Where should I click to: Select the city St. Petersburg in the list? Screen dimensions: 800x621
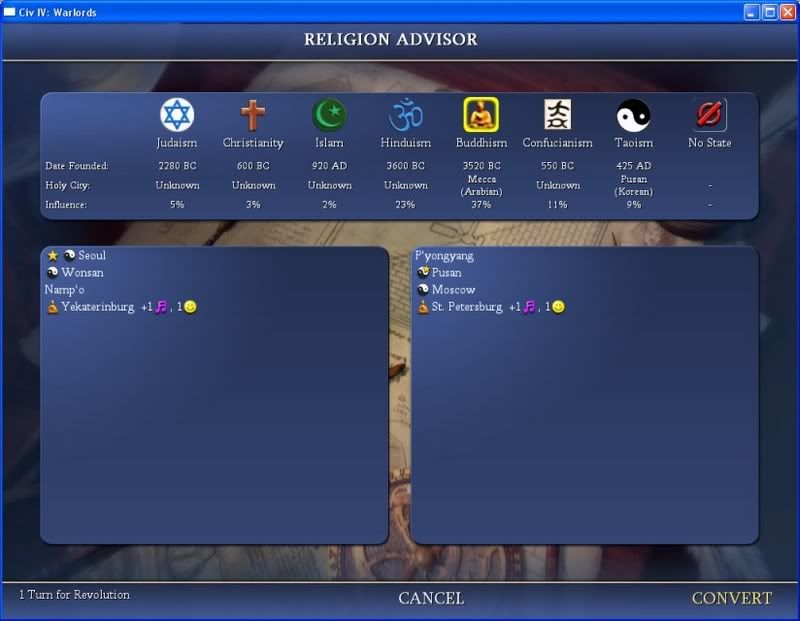[x=467, y=307]
